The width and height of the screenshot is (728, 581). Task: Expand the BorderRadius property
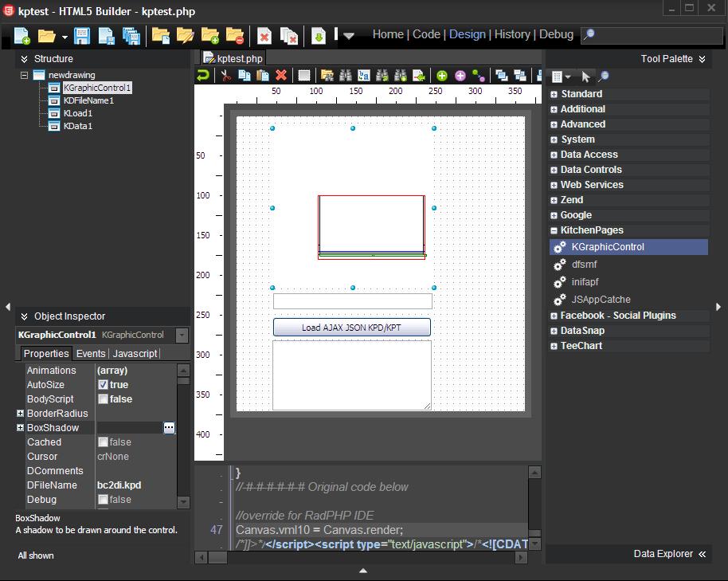pyautogui.click(x=20, y=413)
